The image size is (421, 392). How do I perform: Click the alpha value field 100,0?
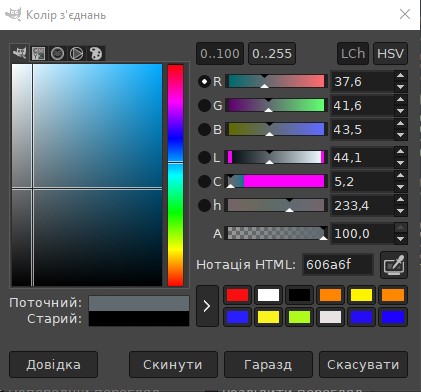(362, 233)
